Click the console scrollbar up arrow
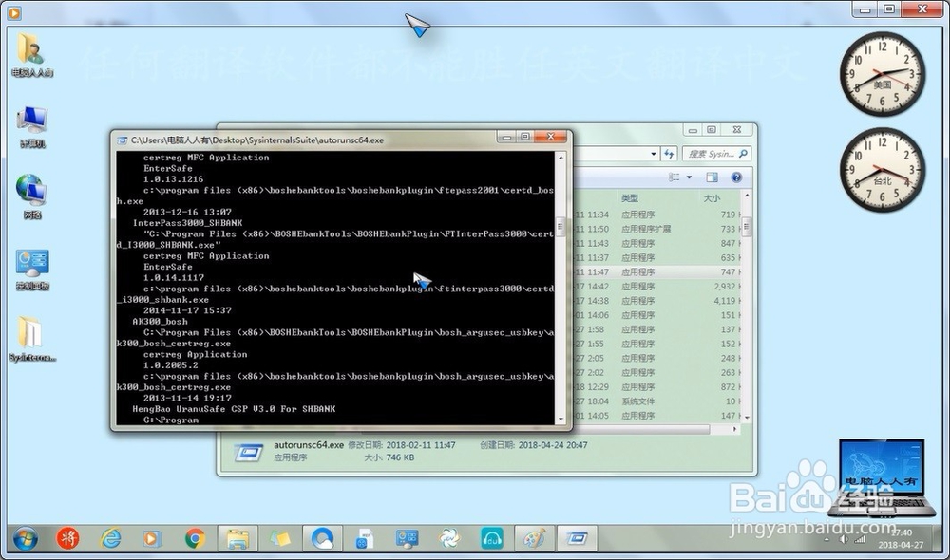The height and width of the screenshot is (560, 950). [560, 158]
